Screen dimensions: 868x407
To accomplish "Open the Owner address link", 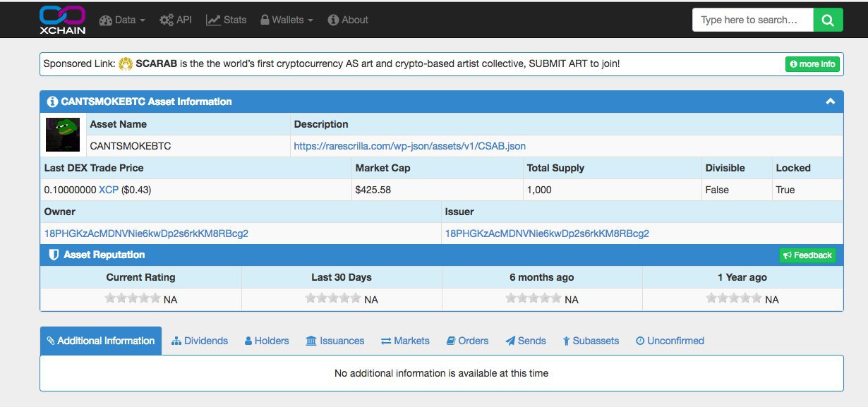I will coord(146,233).
